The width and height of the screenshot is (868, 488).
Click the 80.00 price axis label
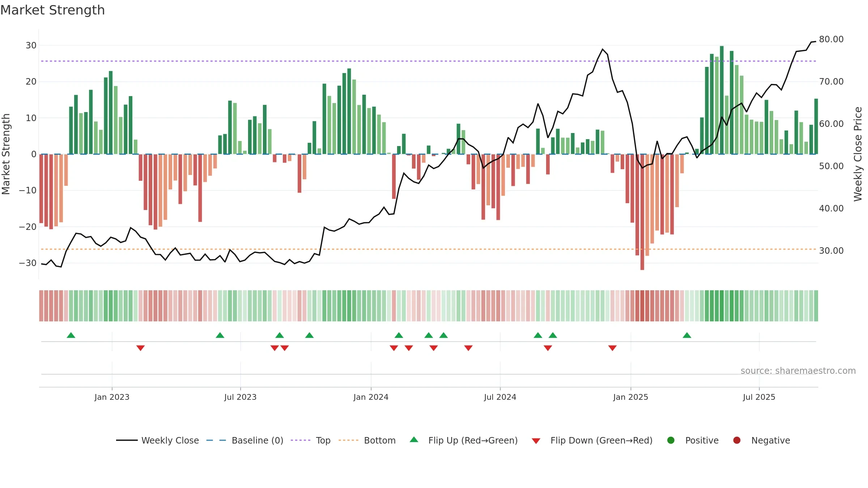tap(831, 39)
